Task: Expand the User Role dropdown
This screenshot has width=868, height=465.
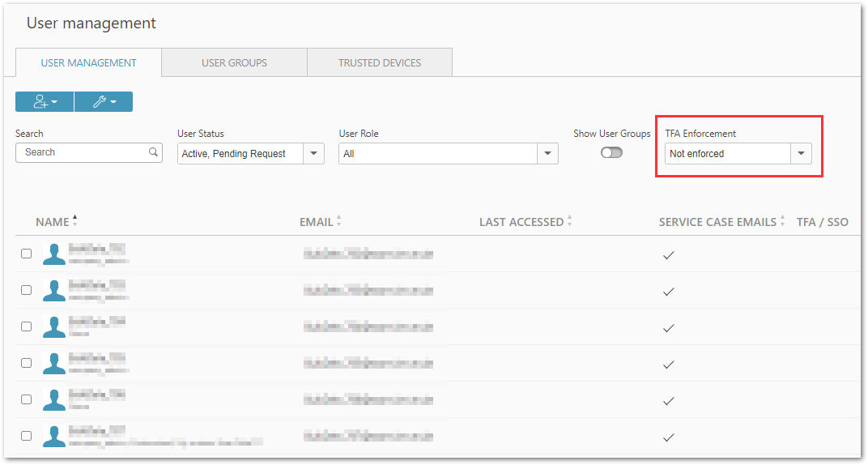Action: point(449,153)
